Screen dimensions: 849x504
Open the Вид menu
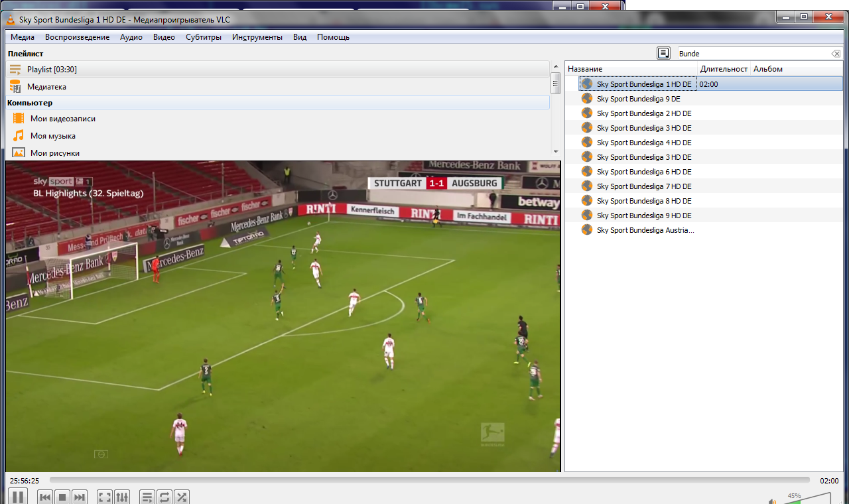pos(300,37)
